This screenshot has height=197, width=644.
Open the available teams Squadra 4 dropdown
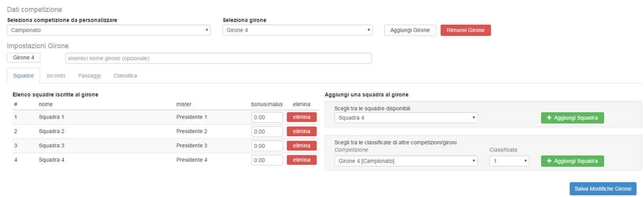(405, 118)
